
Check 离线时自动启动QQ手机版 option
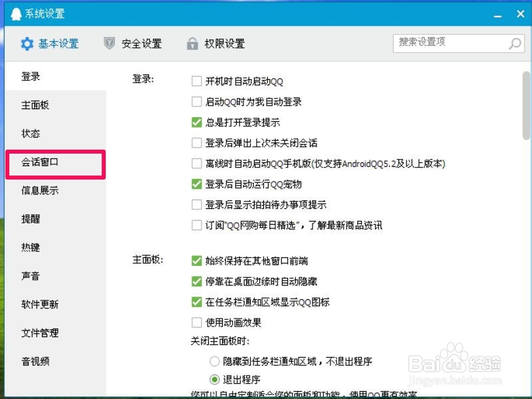[x=197, y=164]
